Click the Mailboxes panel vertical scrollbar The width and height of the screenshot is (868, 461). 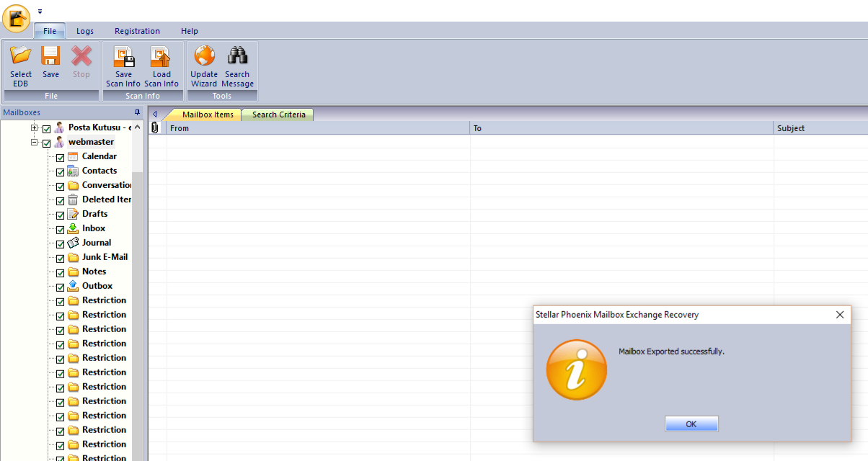point(138,290)
